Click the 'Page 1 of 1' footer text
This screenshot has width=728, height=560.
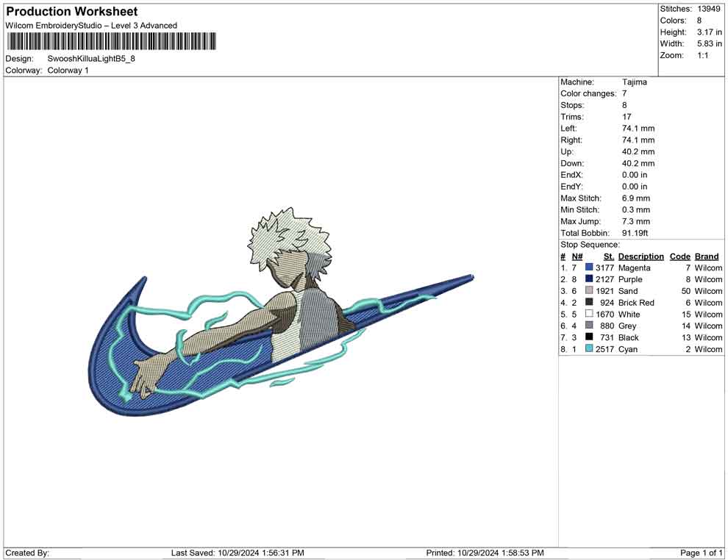click(x=701, y=553)
